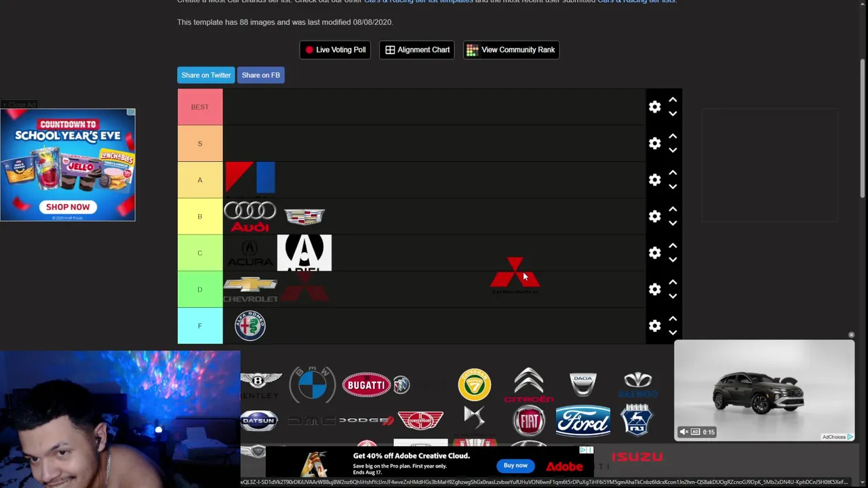Open the Live Voting Poll
This screenshot has width=868, height=488.
click(x=335, y=49)
